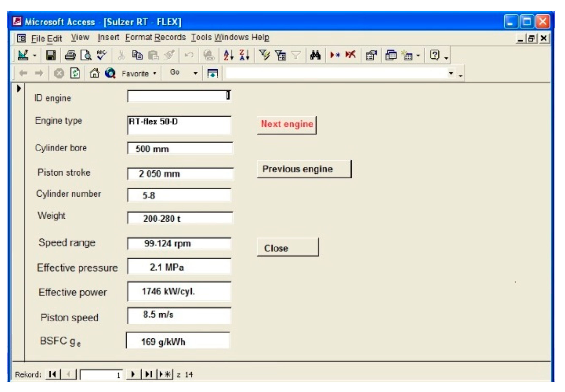The width and height of the screenshot is (565, 392).
Task: Open the Database Window icon
Action: 391,55
